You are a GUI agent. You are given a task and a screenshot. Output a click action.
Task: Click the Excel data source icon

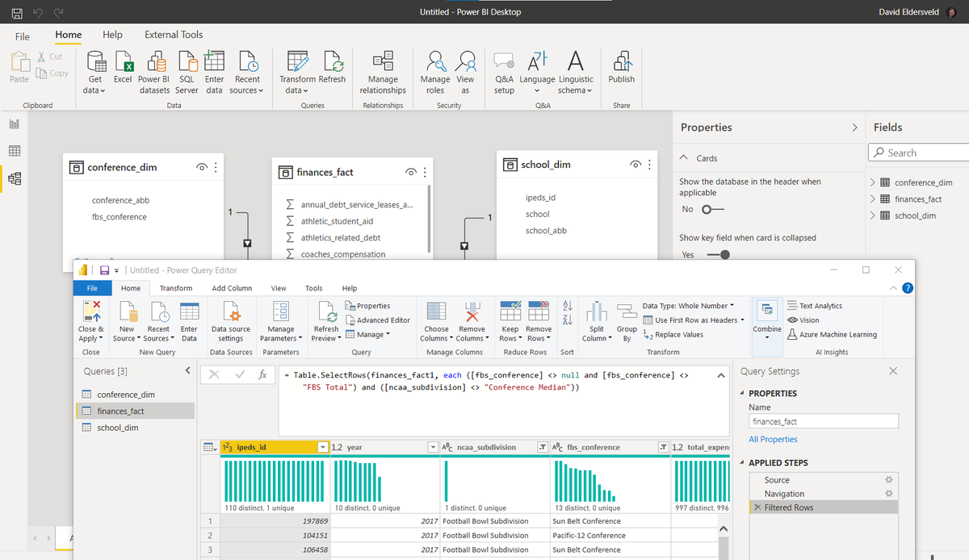(x=123, y=68)
